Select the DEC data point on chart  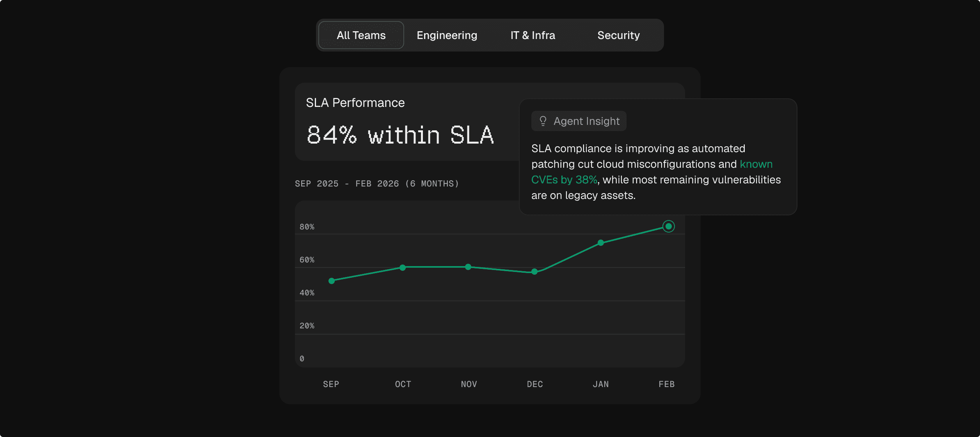point(534,272)
